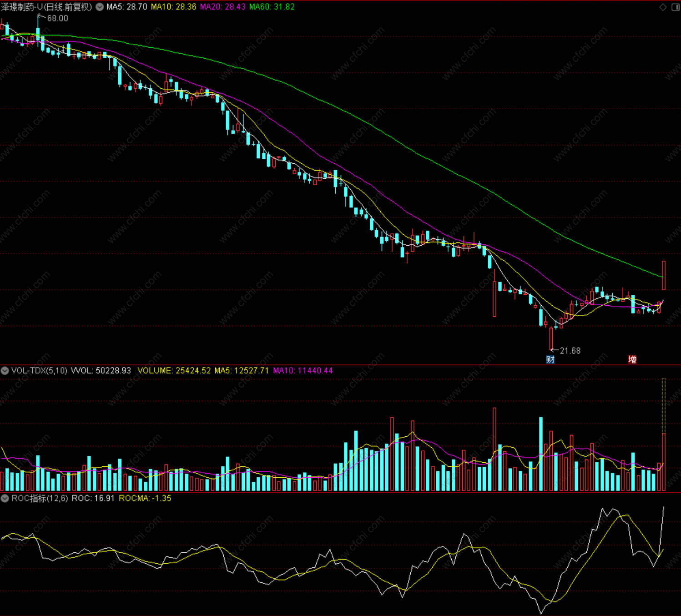Screen dimensions: 681x616
Task: Click the volume MA10: 11440.44 label
Action: click(x=303, y=371)
